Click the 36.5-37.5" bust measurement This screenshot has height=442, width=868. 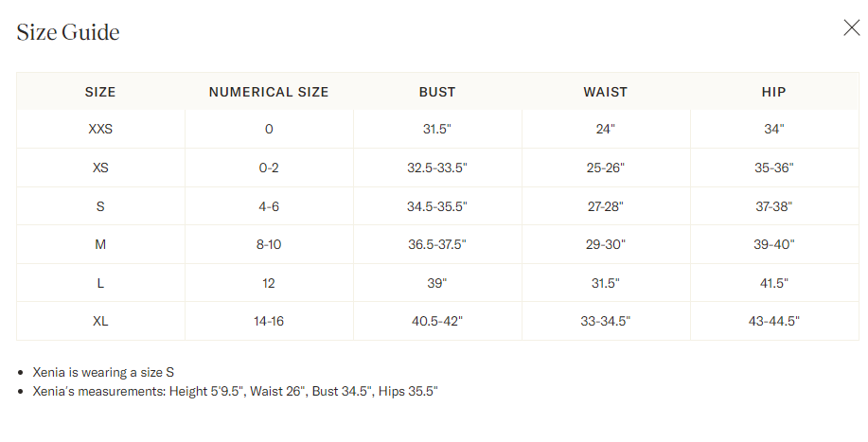(x=437, y=244)
